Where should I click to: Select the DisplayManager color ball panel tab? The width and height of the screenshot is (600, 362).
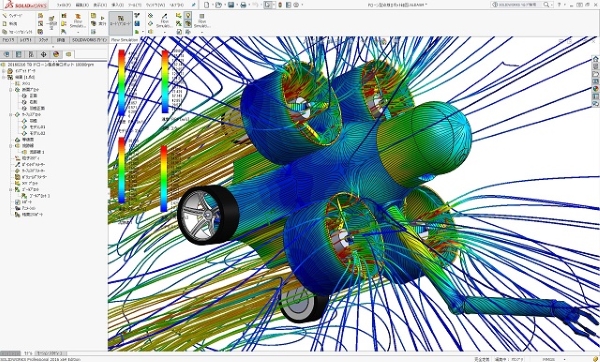click(56, 54)
